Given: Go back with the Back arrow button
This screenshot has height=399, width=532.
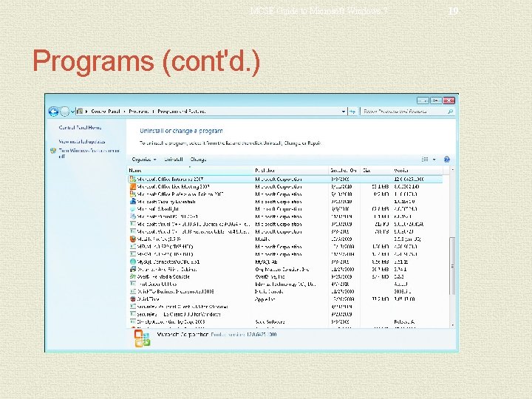Looking at the screenshot, I should click(53, 112).
